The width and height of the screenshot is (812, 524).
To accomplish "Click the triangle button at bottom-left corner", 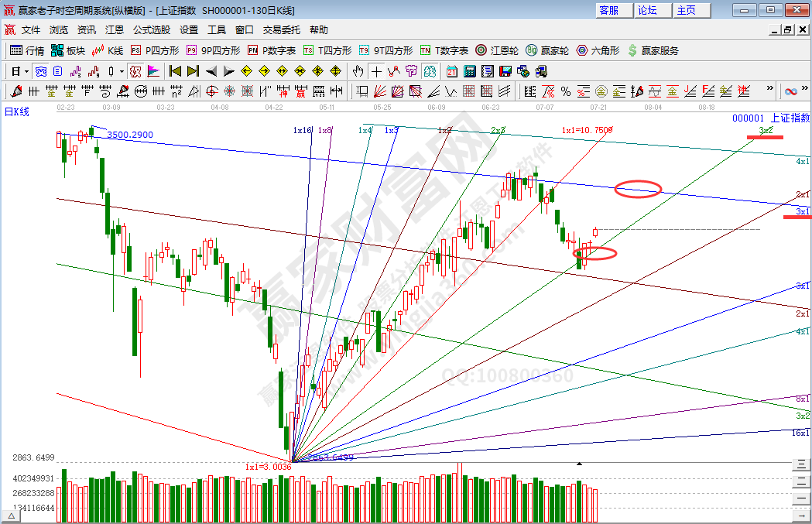I will [11, 515].
